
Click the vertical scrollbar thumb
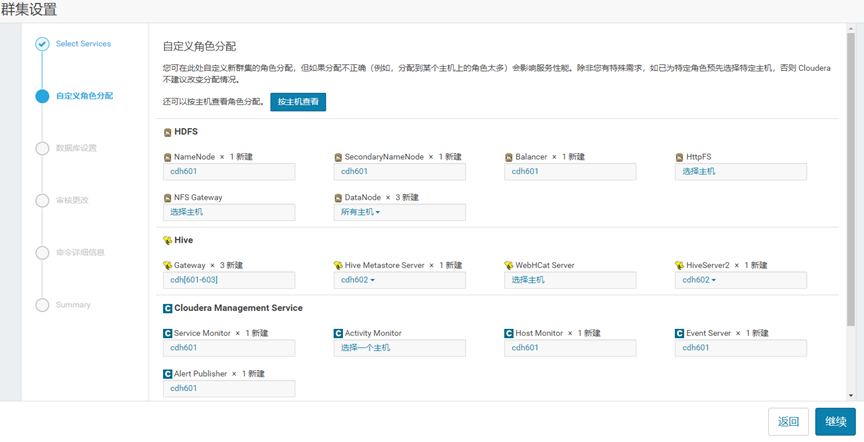pyautogui.click(x=851, y=179)
